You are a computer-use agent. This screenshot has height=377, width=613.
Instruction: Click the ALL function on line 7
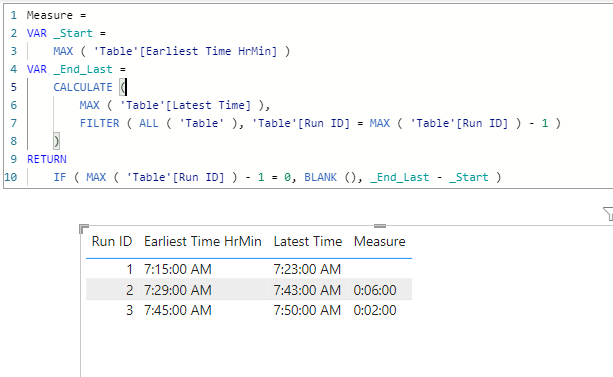coord(149,123)
